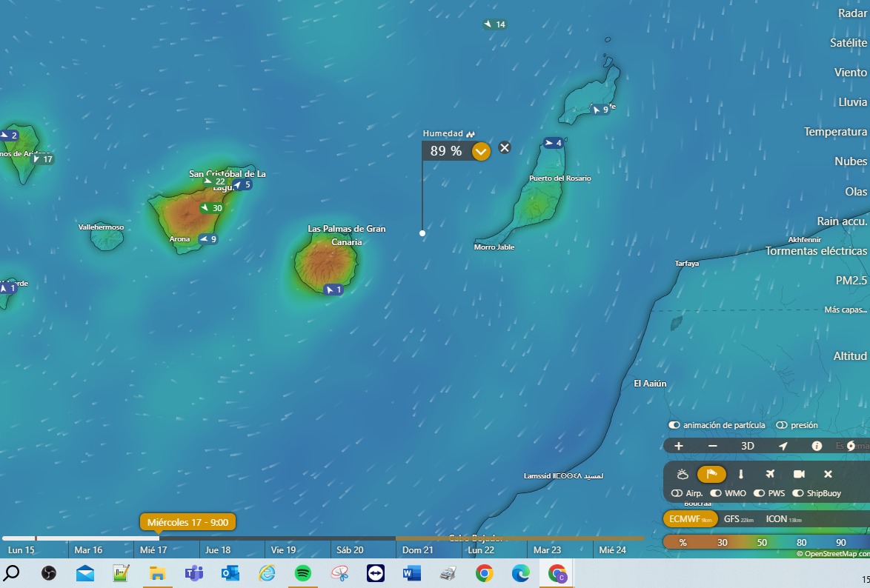
Task: Show webcams camera icon
Action: [x=799, y=474]
